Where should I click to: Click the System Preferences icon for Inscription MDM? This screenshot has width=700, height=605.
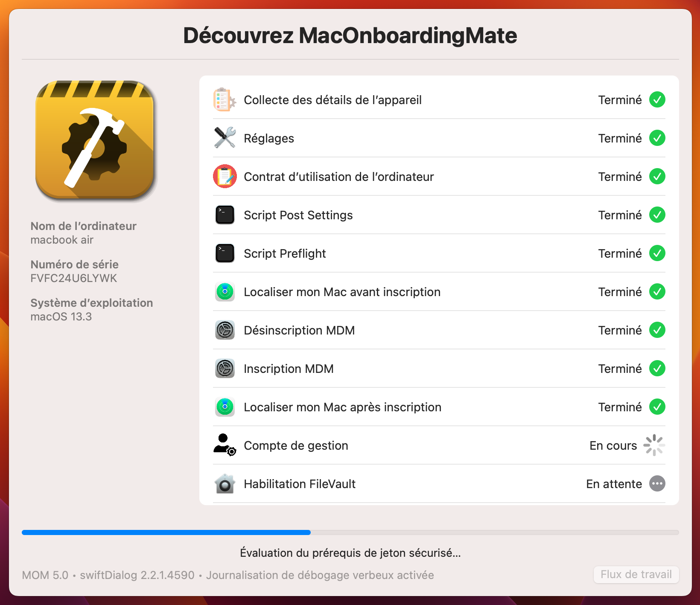(225, 369)
